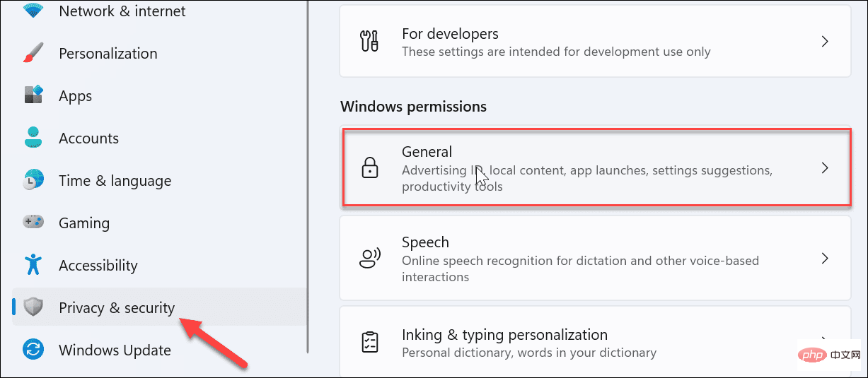Screen dimensions: 868x378
Task: Open Accounts settings category
Action: click(x=88, y=138)
